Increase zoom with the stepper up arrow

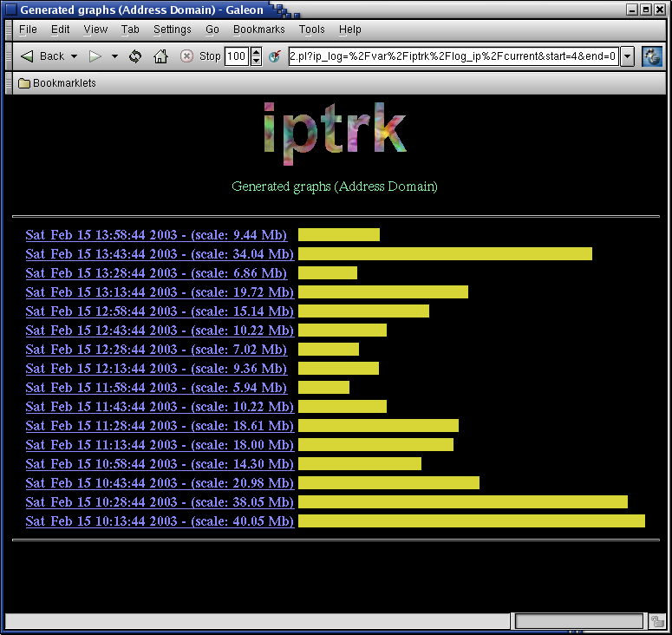[x=256, y=52]
